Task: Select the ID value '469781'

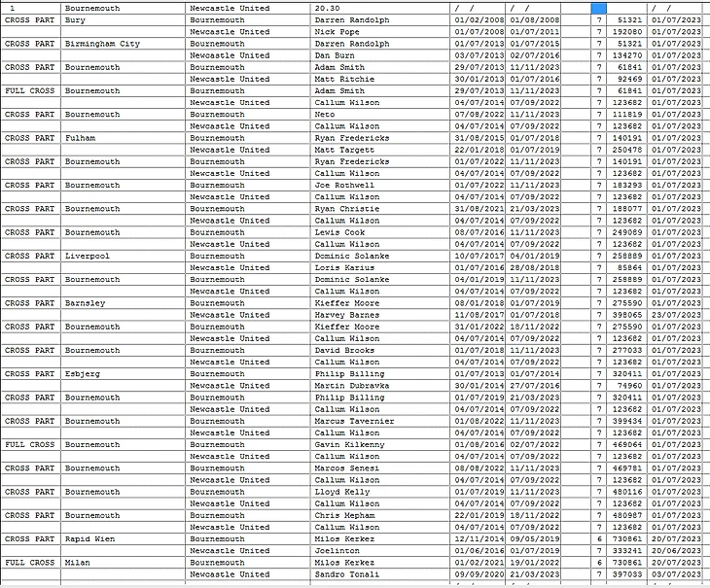Action: 627,468
